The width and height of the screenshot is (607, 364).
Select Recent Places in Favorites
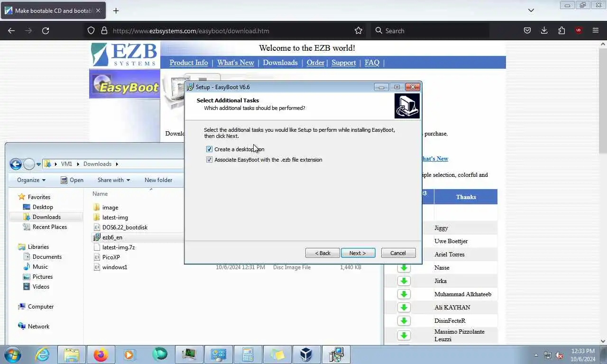click(49, 227)
